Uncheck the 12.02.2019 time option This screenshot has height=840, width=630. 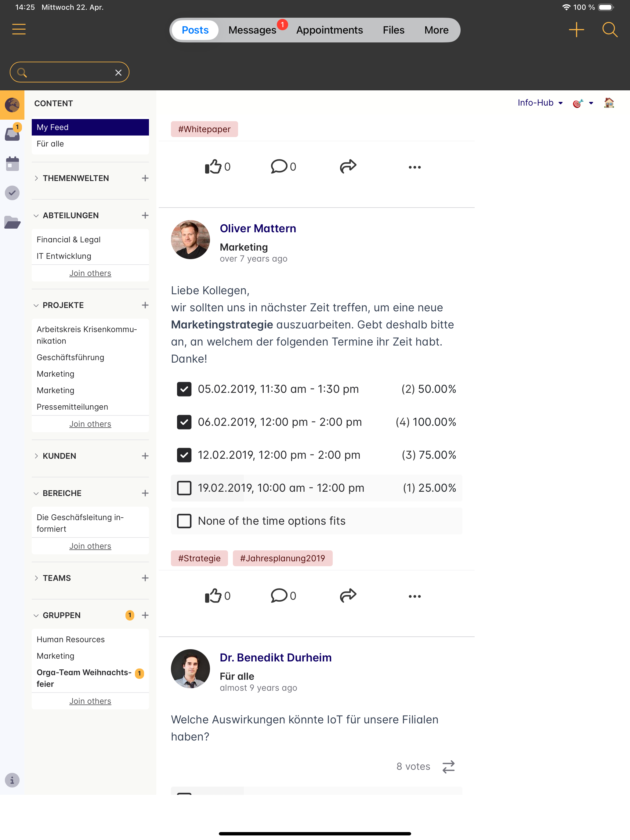(x=184, y=455)
